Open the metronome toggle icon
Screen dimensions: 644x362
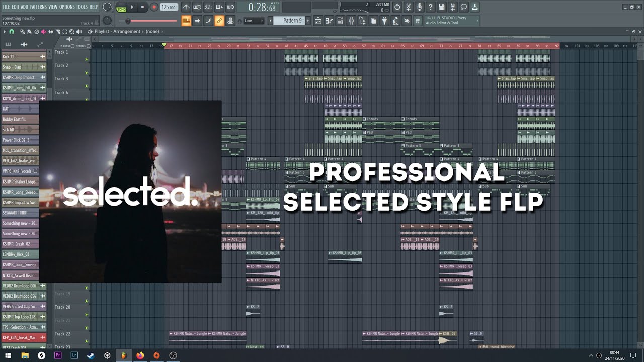(186, 7)
